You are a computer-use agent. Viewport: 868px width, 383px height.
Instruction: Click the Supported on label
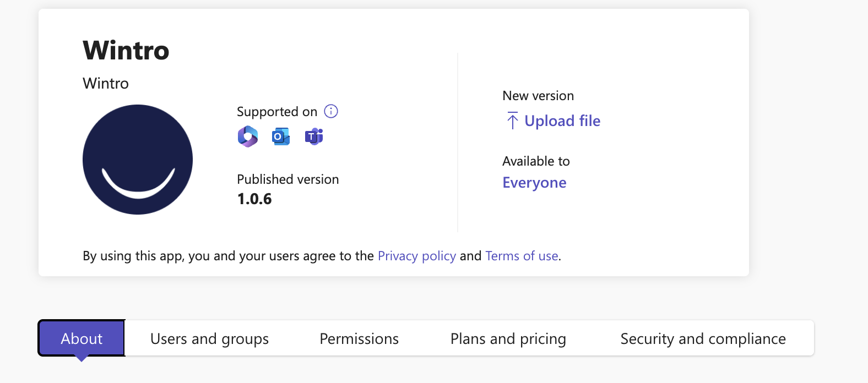pos(277,112)
